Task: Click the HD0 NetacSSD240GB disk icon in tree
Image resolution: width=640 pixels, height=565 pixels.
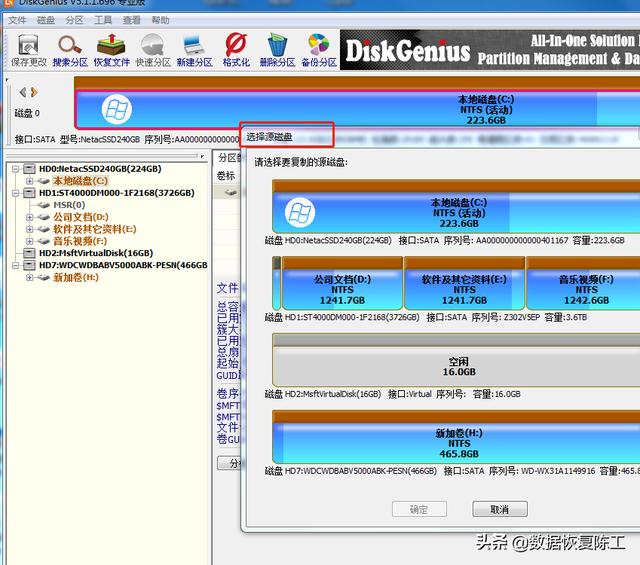Action: tap(29, 169)
